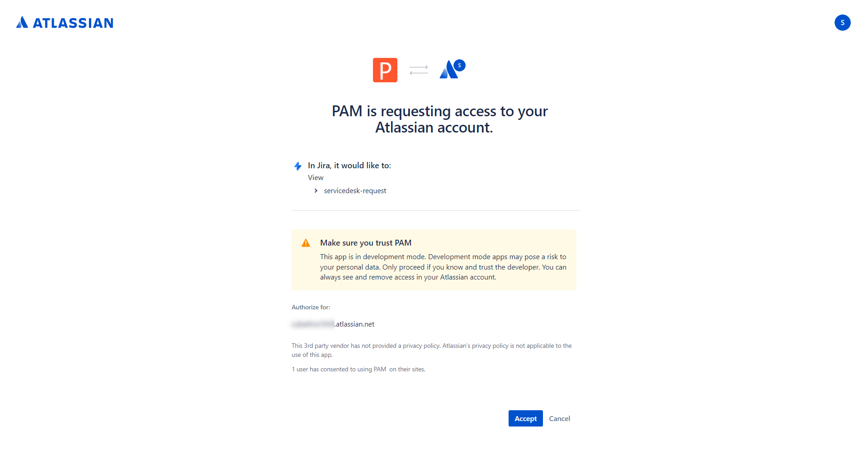Cancel the authorization request
This screenshot has width=868, height=455.
[559, 418]
